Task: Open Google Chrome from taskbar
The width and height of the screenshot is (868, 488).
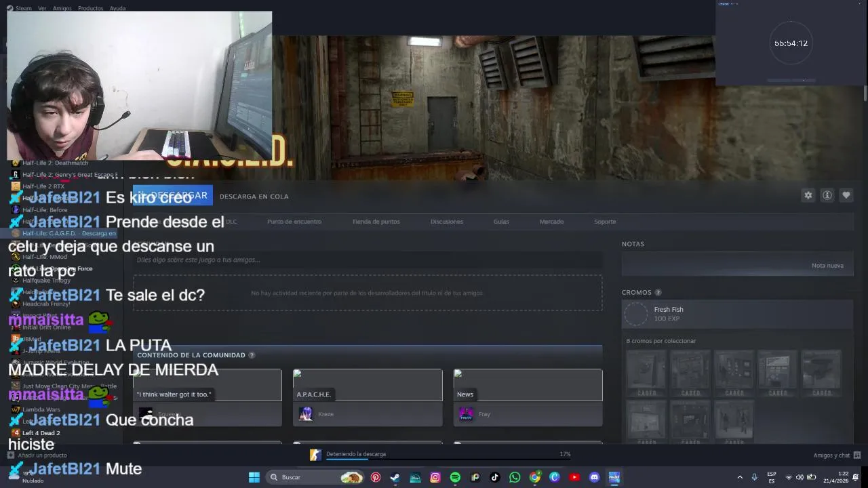Action: click(x=535, y=477)
